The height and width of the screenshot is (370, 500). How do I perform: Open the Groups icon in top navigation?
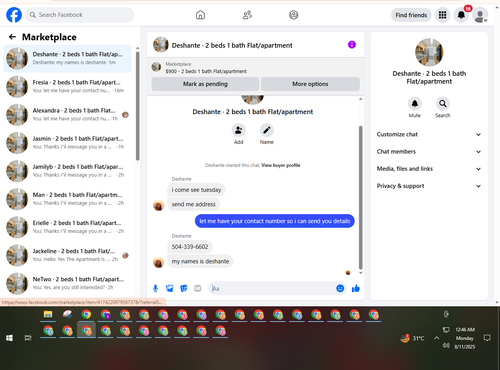click(x=294, y=15)
